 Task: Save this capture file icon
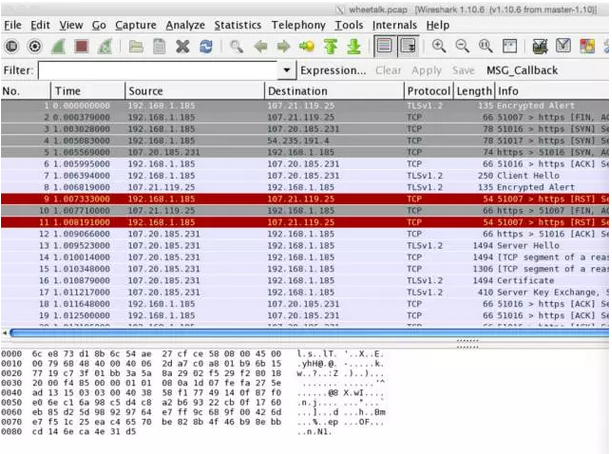(x=159, y=46)
